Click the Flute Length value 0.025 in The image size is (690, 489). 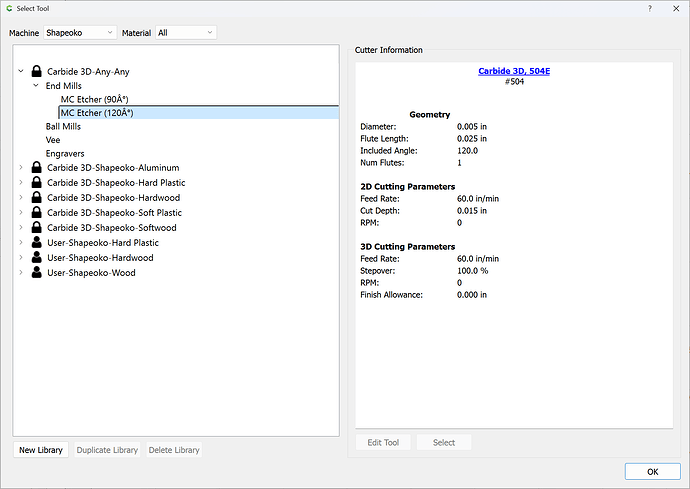472,138
